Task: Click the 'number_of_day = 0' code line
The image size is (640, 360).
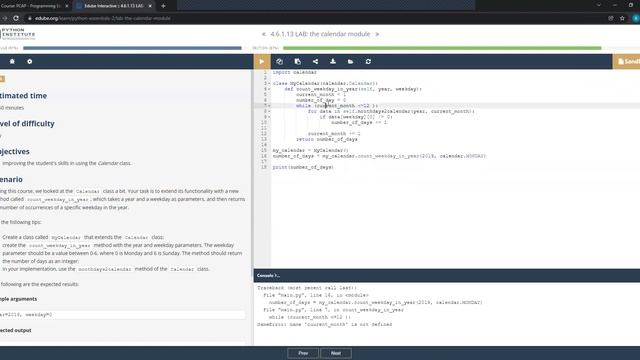Action: click(321, 100)
